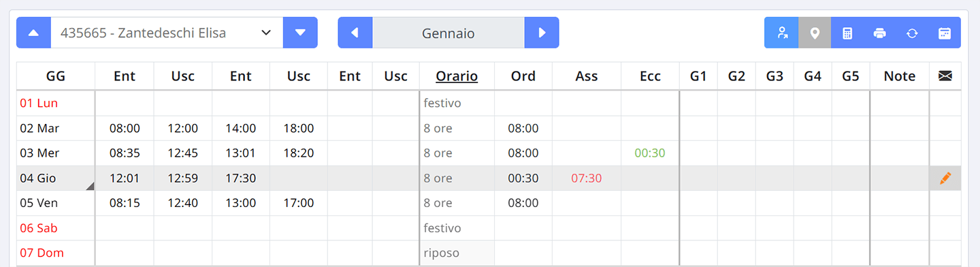Go to next employee with down arrow

pyautogui.click(x=300, y=33)
